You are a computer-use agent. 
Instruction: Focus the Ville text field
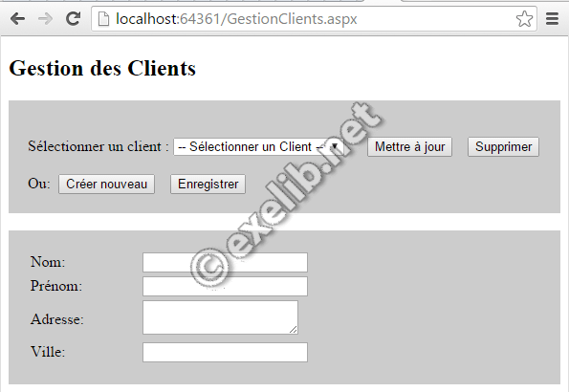225,352
